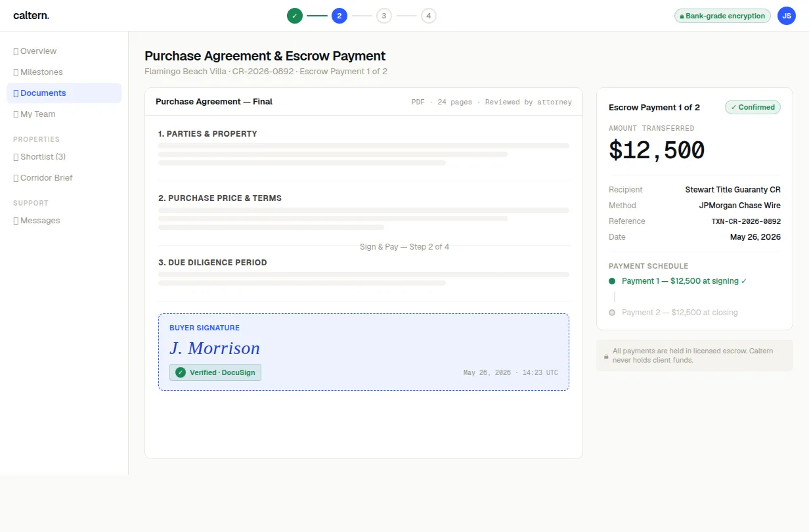The image size is (809, 532).
Task: Go to step 3 in the progress indicator
Action: pyautogui.click(x=384, y=16)
